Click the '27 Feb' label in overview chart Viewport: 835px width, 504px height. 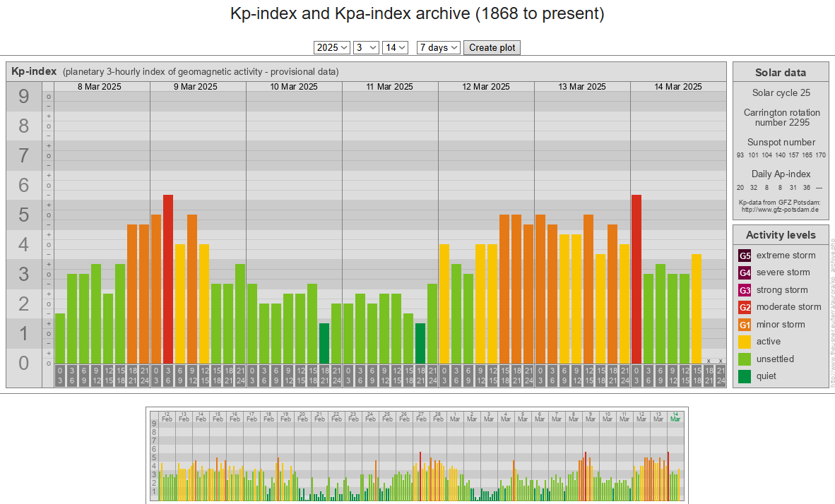[421, 416]
